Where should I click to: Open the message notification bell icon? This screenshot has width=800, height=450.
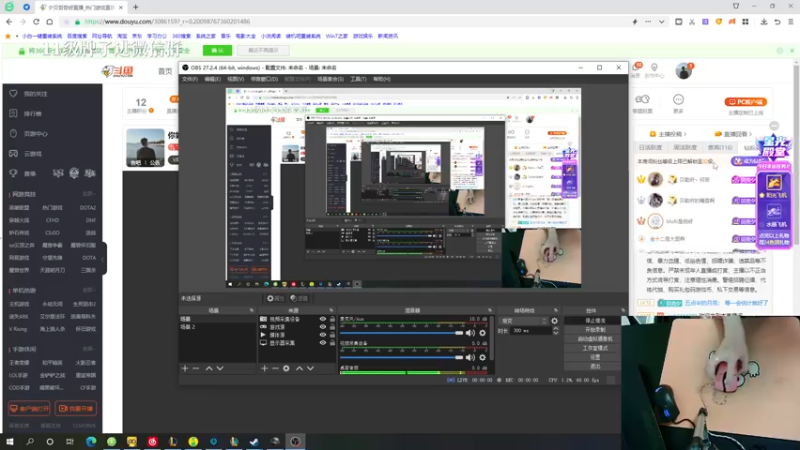click(636, 68)
